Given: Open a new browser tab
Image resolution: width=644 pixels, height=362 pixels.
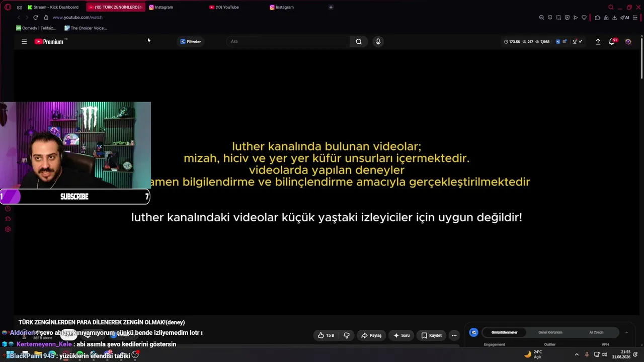Looking at the screenshot, I should pos(331,7).
